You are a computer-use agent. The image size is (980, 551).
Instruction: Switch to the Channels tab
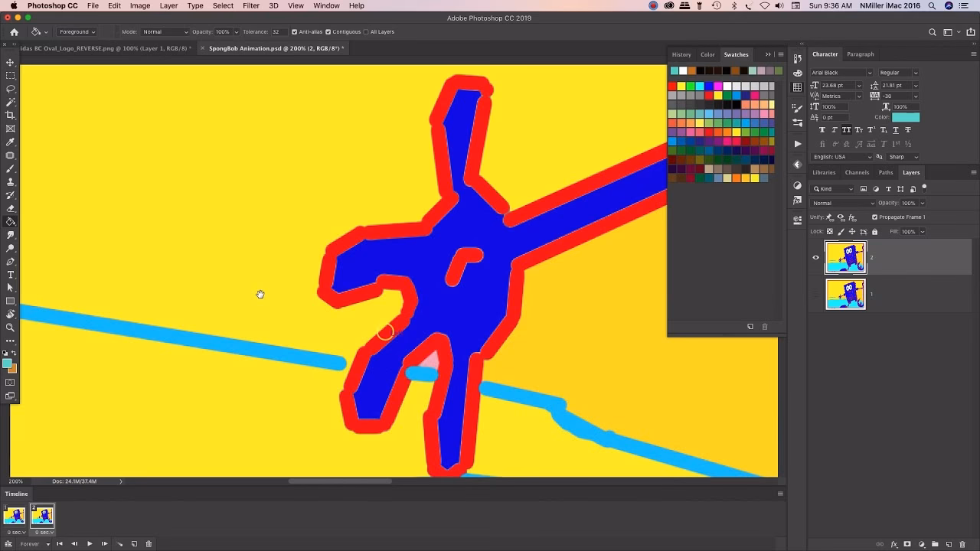pyautogui.click(x=857, y=172)
